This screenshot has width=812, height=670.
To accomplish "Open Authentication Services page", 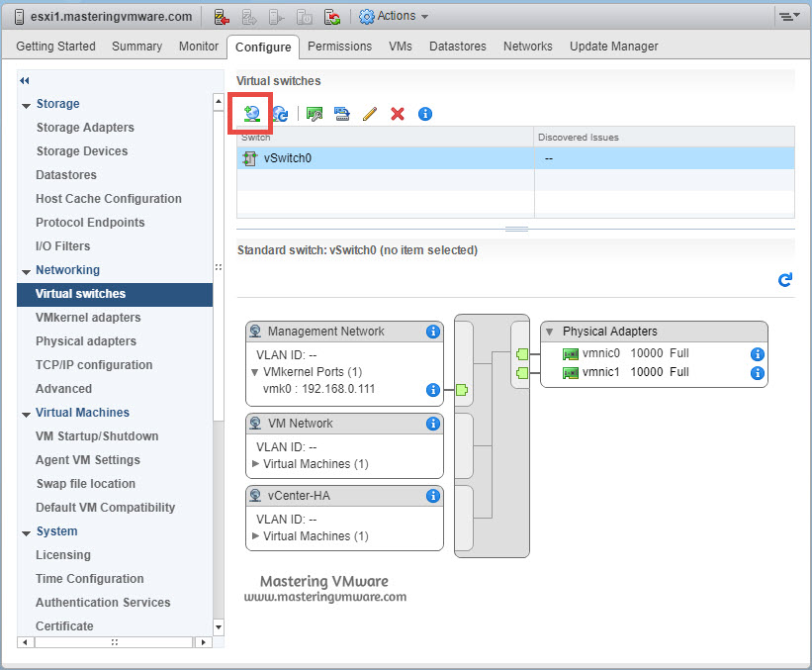I will click(103, 603).
